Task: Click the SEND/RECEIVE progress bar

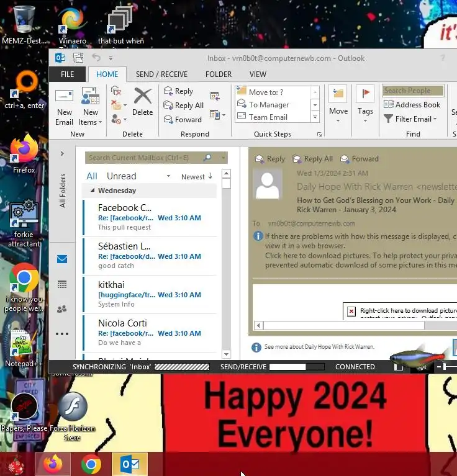Action: click(297, 367)
